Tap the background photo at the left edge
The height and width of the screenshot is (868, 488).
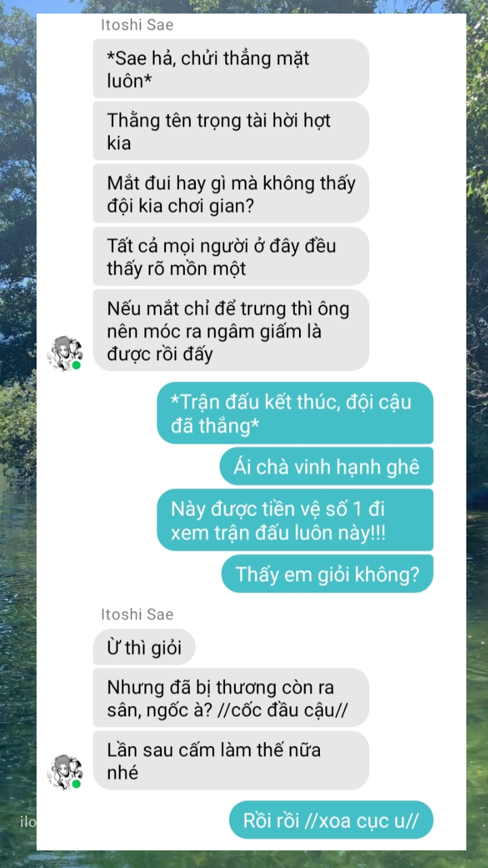point(18,434)
